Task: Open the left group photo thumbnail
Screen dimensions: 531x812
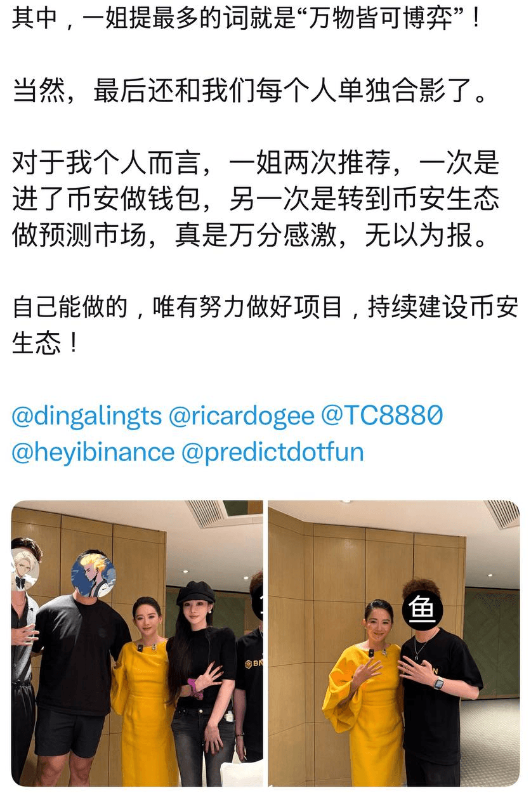Action: [137, 643]
